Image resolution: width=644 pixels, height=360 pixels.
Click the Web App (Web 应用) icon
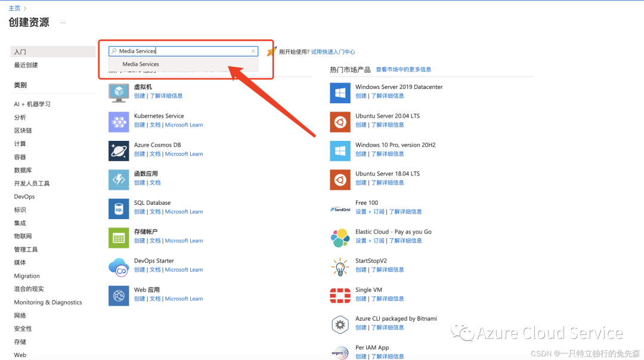click(119, 296)
